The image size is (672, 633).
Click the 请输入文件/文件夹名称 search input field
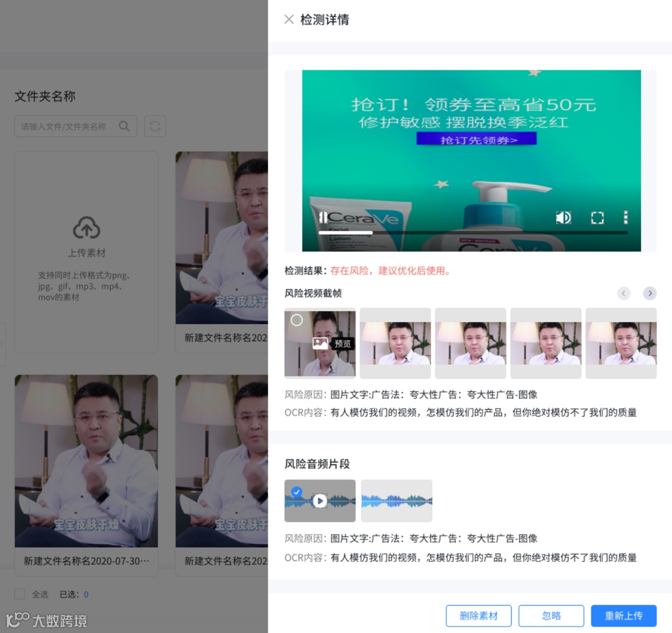click(65, 126)
